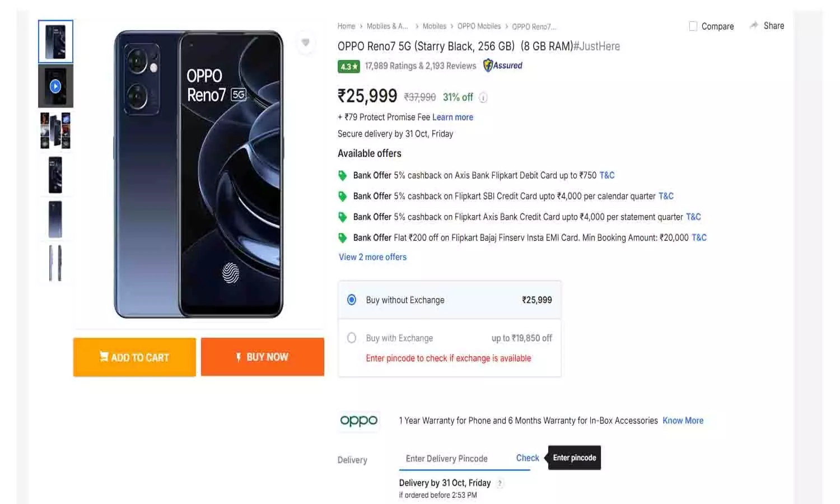Screen dimensions: 840x504
Task: Open T&C for Flipkart SBI Credit Card offer
Action: pyautogui.click(x=666, y=196)
